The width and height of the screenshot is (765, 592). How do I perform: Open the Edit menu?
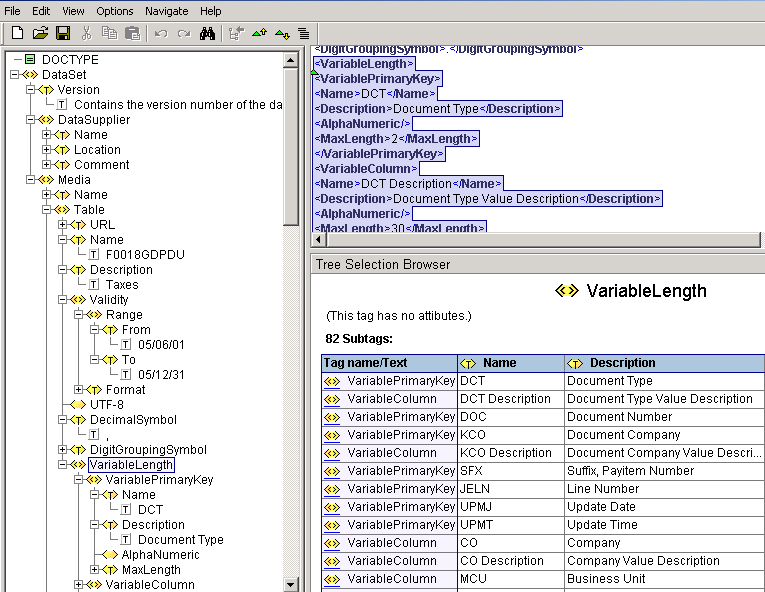(x=41, y=11)
